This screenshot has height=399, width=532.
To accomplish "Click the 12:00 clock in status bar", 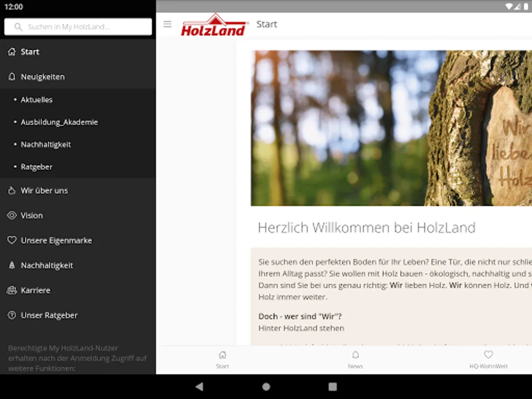I will (x=13, y=7).
